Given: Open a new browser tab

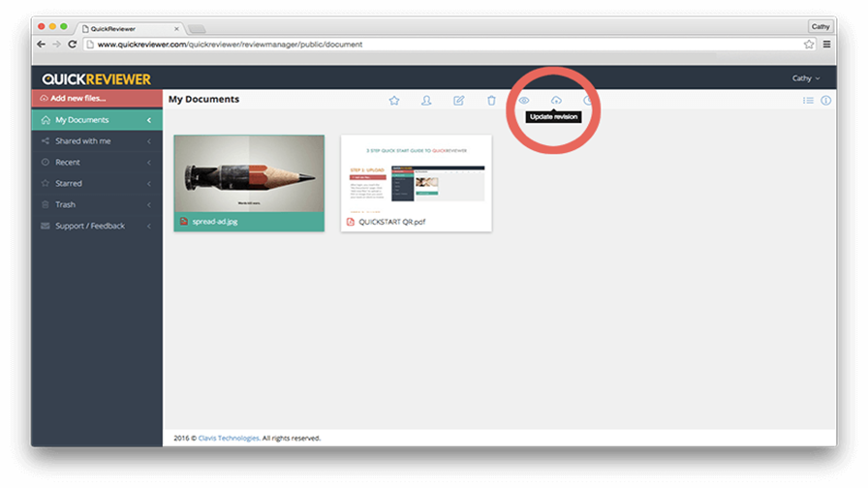Looking at the screenshot, I should pyautogui.click(x=197, y=29).
